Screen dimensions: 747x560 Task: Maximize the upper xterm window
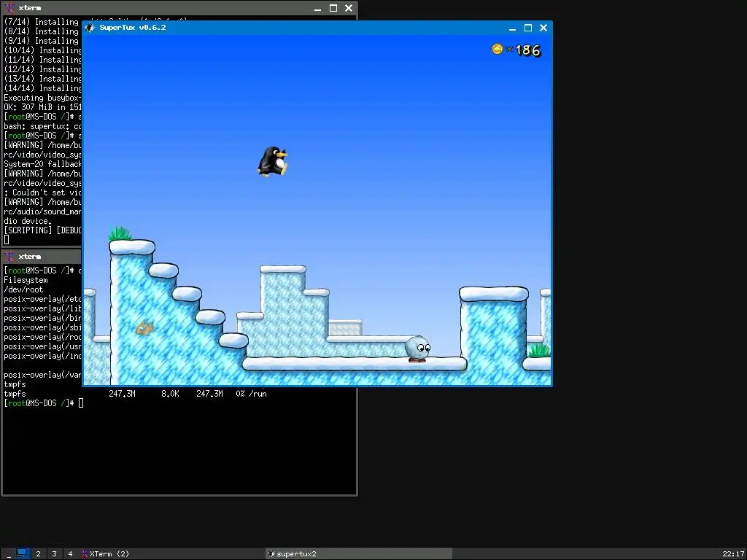[333, 8]
